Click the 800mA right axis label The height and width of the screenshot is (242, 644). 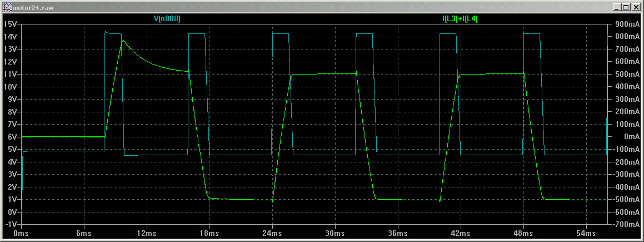pos(627,37)
